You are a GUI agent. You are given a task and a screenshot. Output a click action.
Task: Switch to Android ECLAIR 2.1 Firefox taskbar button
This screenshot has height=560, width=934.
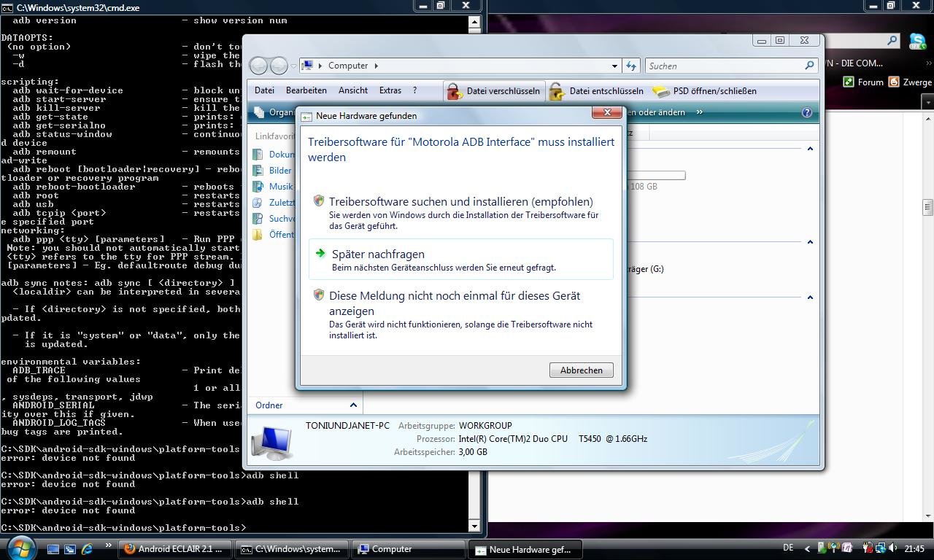click(x=175, y=549)
